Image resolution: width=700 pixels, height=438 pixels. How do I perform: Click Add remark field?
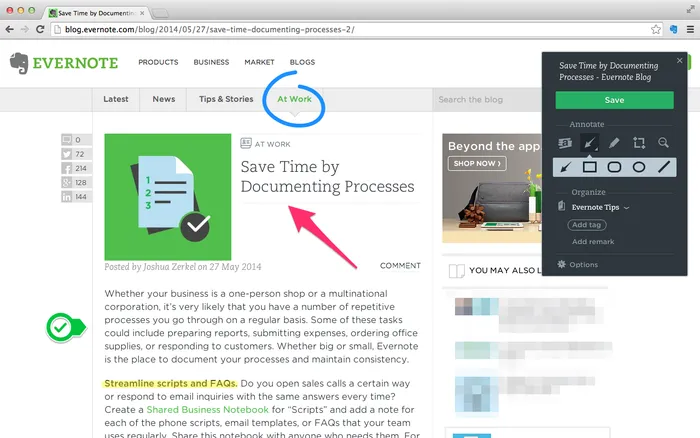click(593, 242)
